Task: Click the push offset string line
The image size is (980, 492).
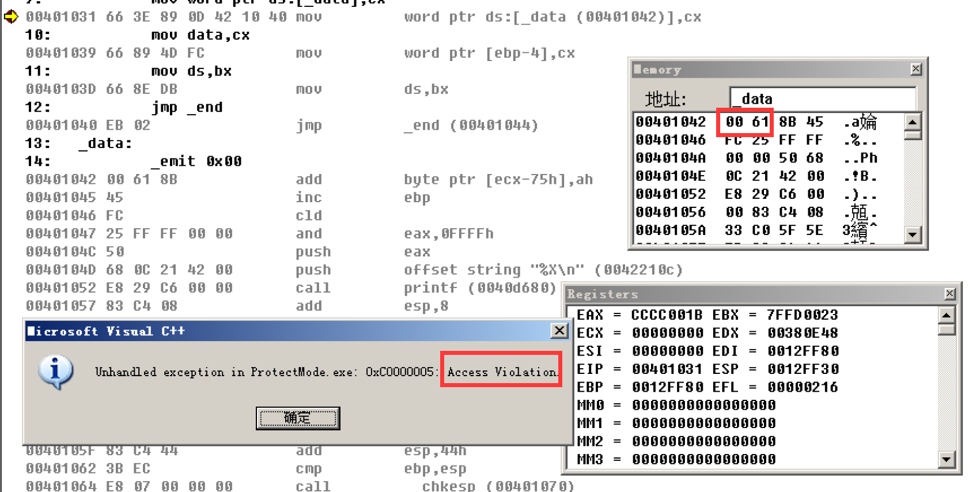Action: tap(354, 270)
